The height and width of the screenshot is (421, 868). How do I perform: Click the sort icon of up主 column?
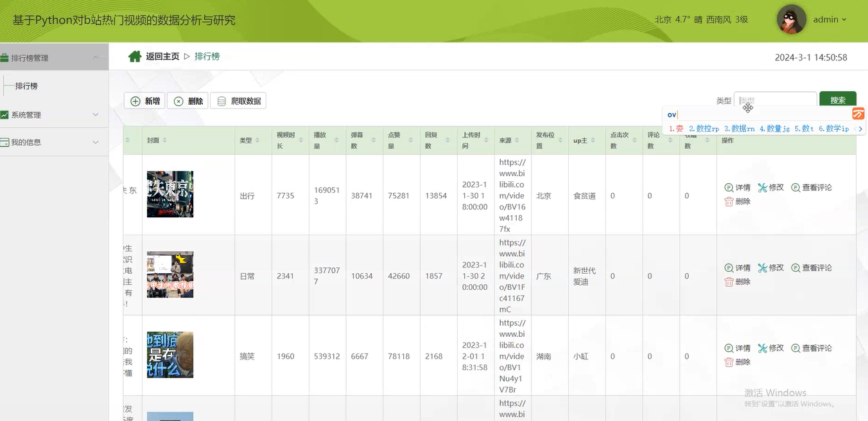[x=594, y=140]
